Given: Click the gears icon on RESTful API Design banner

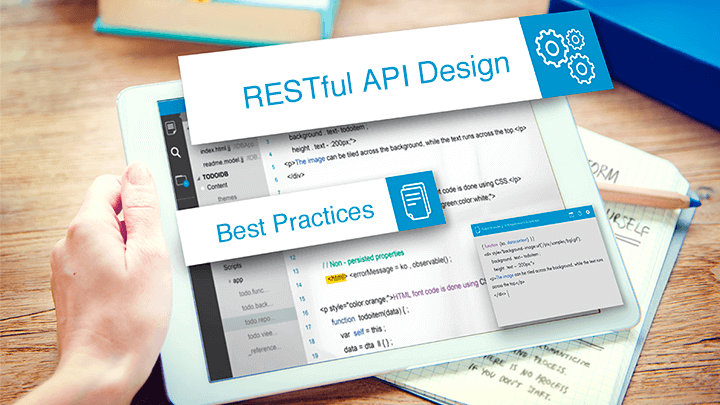Looking at the screenshot, I should pyautogui.click(x=565, y=55).
